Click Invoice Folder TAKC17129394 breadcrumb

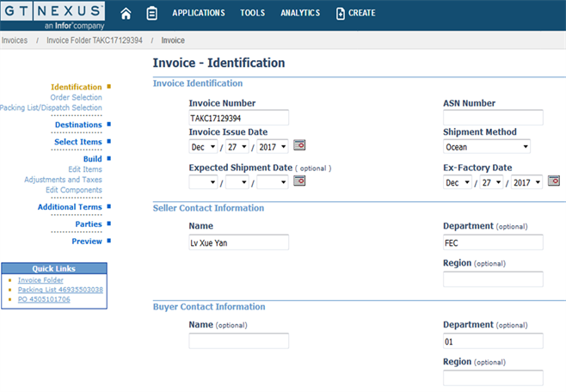(95, 40)
